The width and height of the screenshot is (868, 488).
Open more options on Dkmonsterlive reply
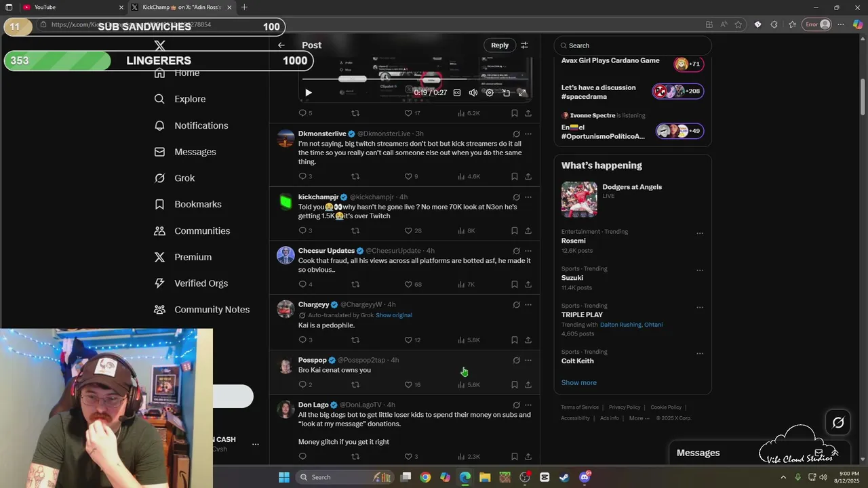(x=528, y=134)
